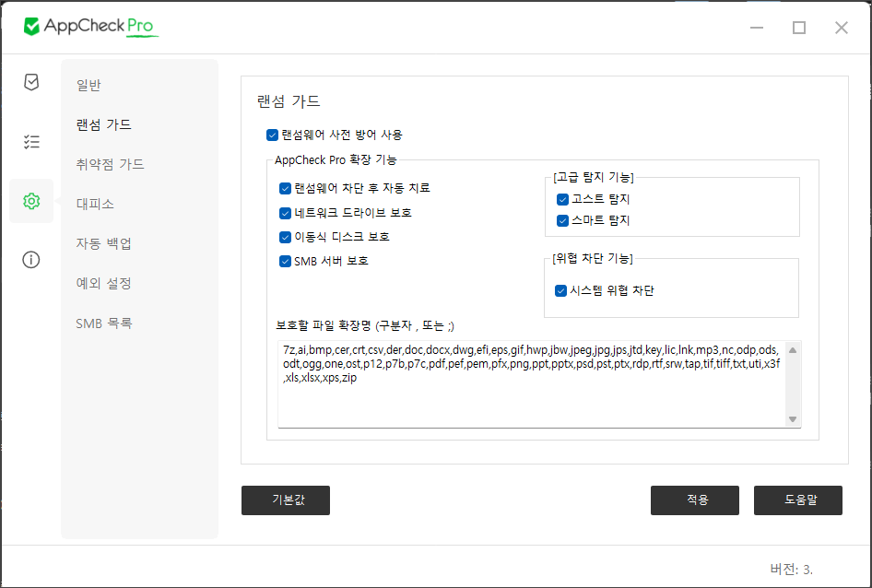Image resolution: width=872 pixels, height=588 pixels.
Task: Open the shield protection status icon
Action: click(31, 83)
